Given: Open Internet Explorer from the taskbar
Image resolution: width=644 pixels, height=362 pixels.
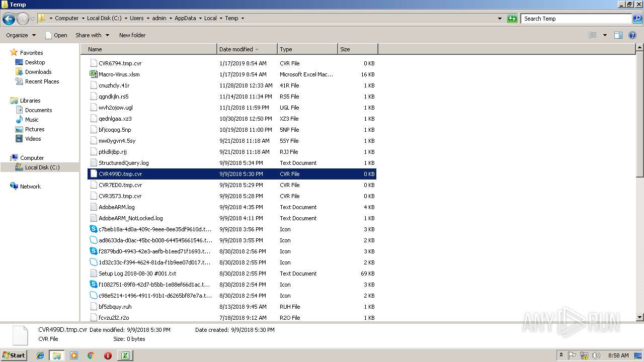Looking at the screenshot, I should [40, 355].
